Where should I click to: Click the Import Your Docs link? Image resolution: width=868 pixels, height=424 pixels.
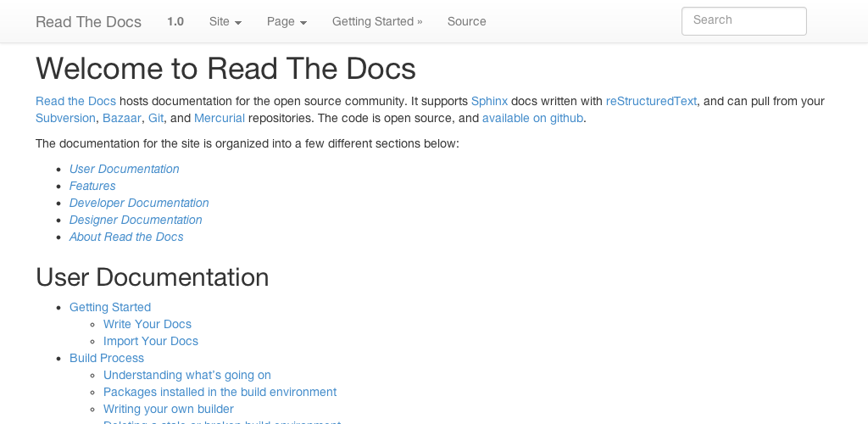tap(151, 341)
